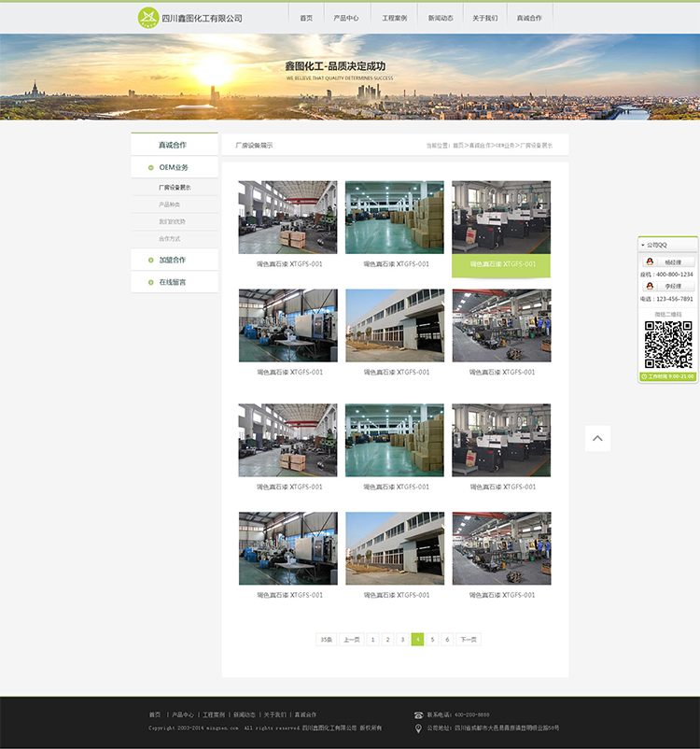700x749 pixels.
Task: Expand the 在线留言 sidebar section
Action: coord(173,282)
